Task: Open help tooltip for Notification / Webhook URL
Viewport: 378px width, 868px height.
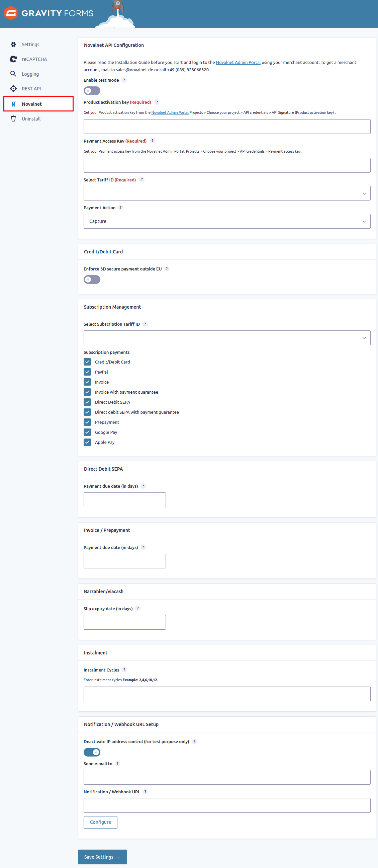Action: click(x=146, y=792)
